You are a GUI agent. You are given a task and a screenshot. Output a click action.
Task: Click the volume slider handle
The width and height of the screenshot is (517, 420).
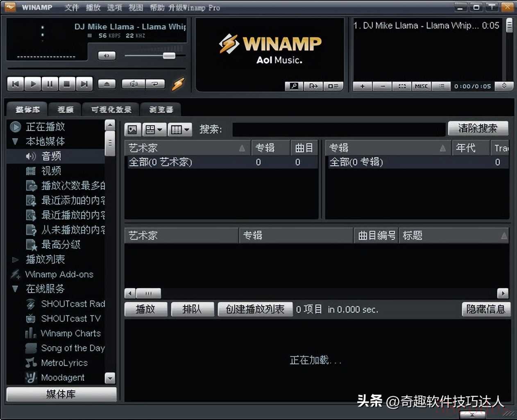click(x=169, y=55)
